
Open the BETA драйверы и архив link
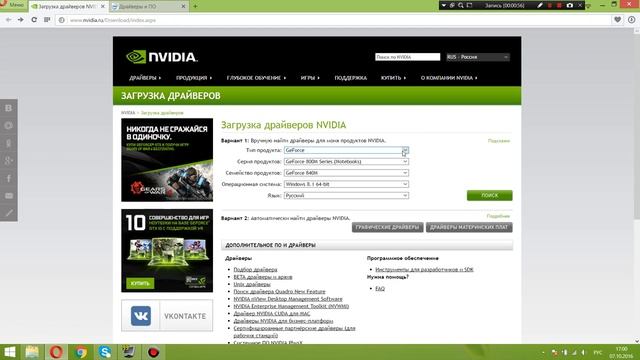tap(263, 277)
